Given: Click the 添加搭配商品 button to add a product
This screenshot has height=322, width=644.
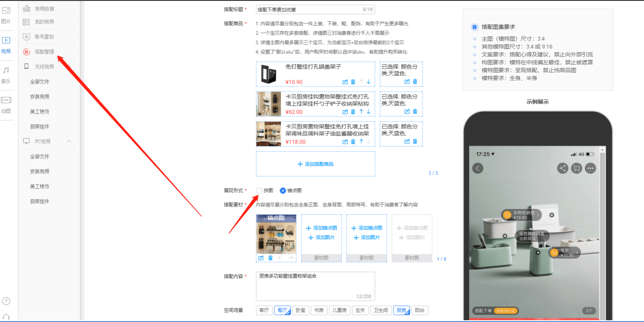Looking at the screenshot, I should click(315, 164).
